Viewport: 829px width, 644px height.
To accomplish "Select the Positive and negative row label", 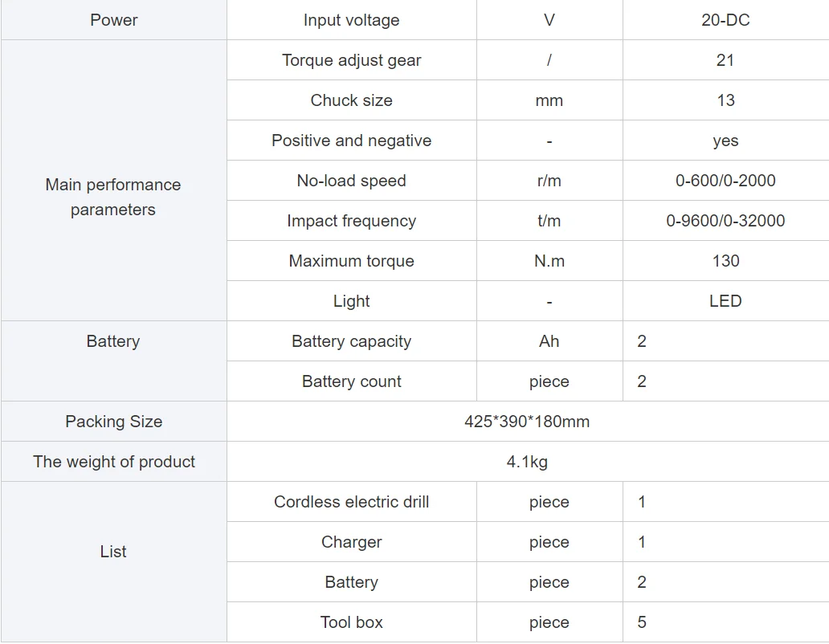I will pos(351,141).
